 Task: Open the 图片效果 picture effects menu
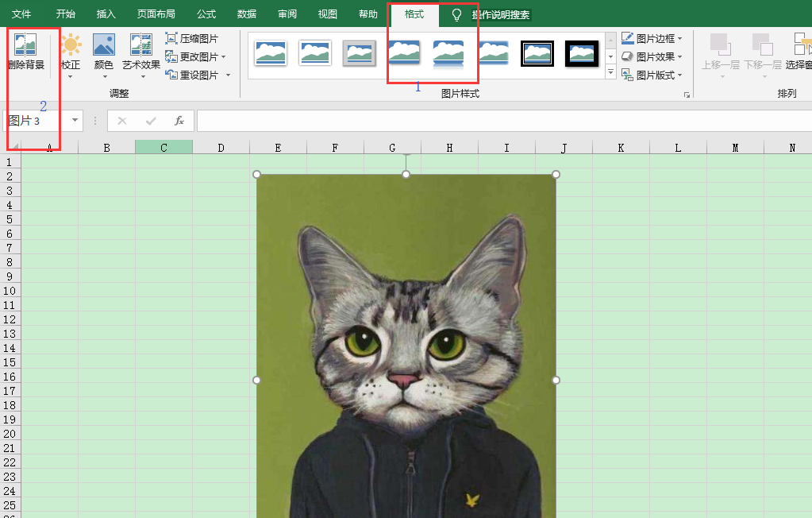(x=652, y=56)
